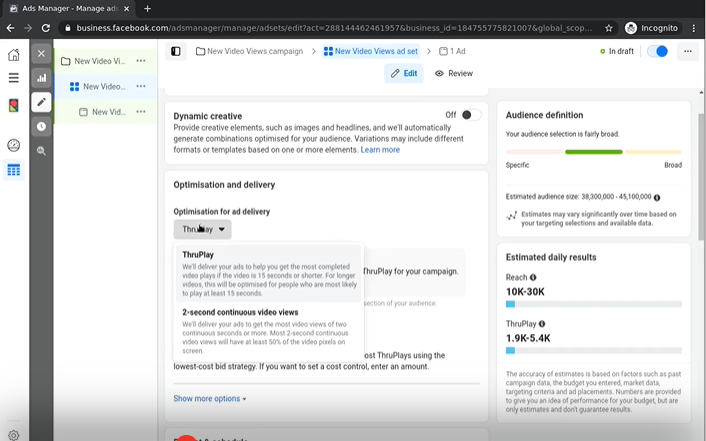
Task: Bookmark this page with the star icon
Action: click(609, 28)
